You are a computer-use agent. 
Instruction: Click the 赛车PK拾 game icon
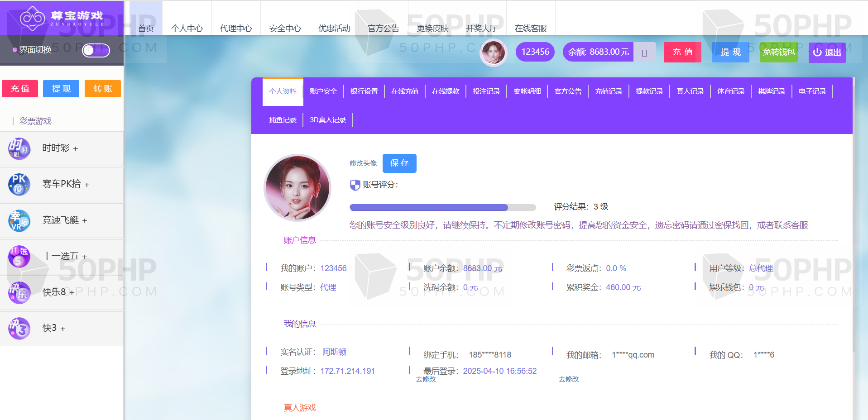pos(19,185)
